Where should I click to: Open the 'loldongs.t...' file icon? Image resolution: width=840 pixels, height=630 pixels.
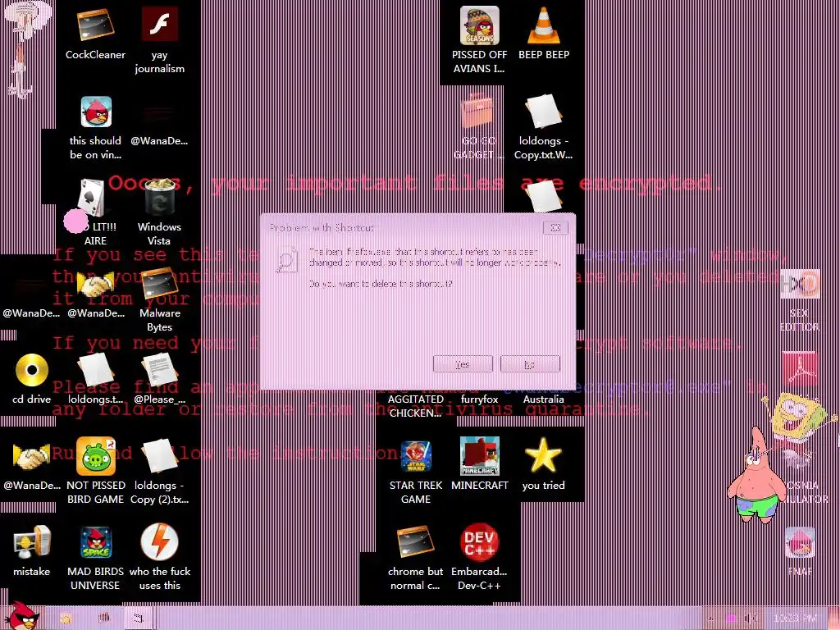coord(96,370)
